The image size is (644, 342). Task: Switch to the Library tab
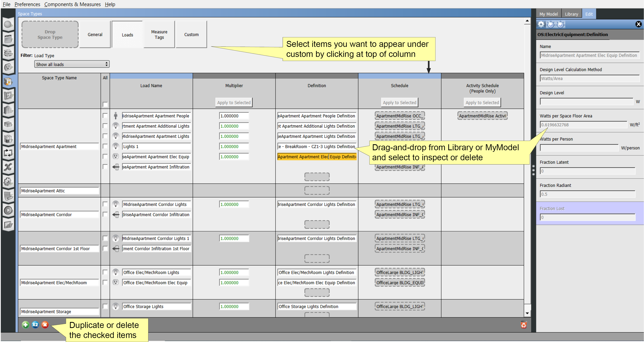click(x=572, y=14)
